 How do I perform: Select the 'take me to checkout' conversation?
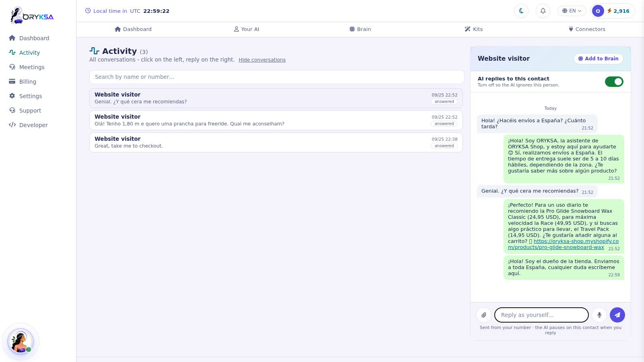(276, 142)
